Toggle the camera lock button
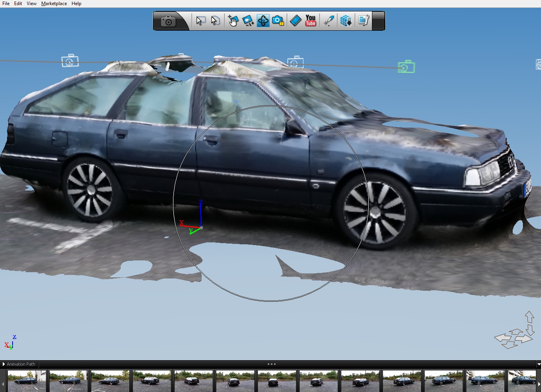The image size is (541, 392). point(278,21)
